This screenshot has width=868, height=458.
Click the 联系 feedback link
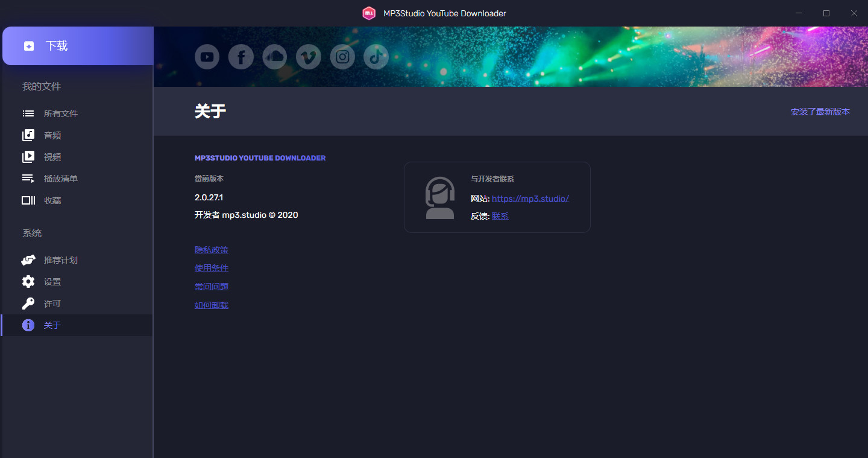pos(500,216)
